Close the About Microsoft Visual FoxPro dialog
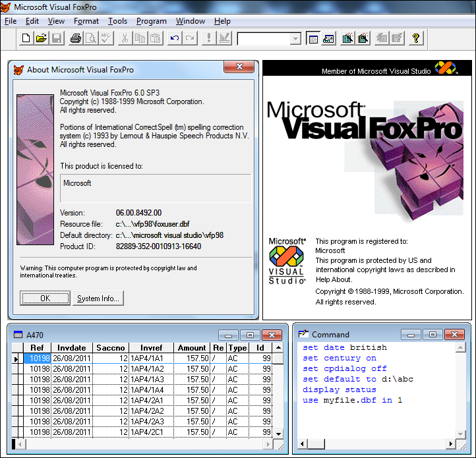 (239, 67)
